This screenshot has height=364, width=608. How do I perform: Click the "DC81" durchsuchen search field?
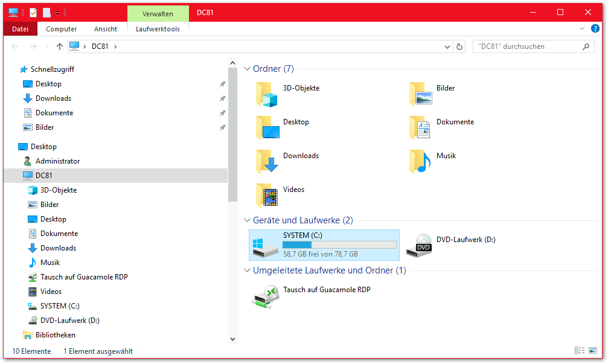pyautogui.click(x=525, y=46)
